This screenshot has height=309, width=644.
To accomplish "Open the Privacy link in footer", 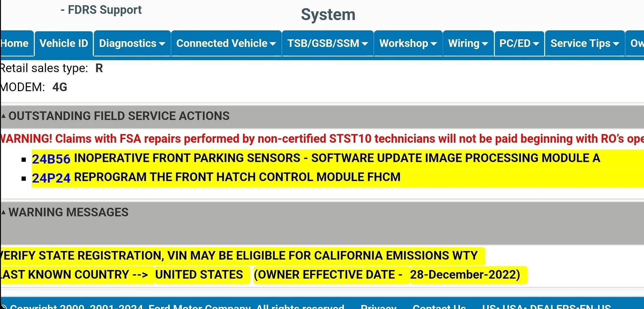I will [378, 306].
